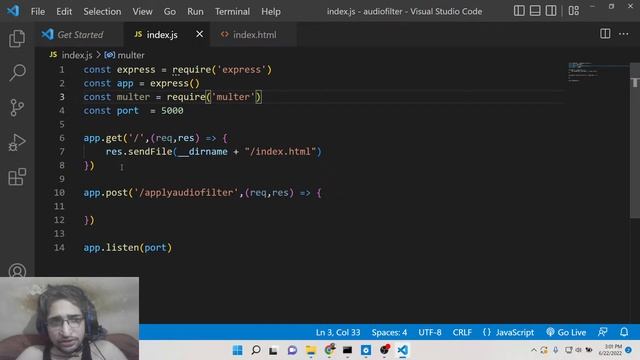Toggle the secondary side bar layout icon
Screen dimensions: 640x360
[x=551, y=11]
